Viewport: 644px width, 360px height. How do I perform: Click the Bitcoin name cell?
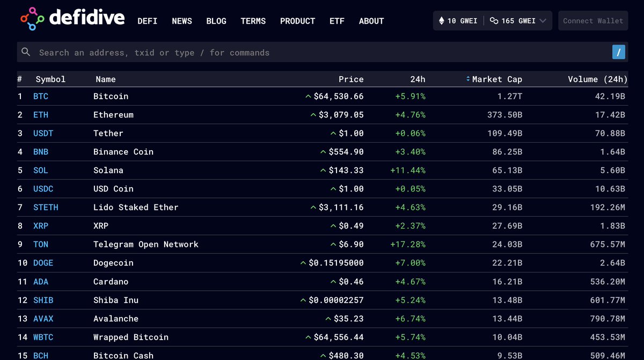[111, 97]
